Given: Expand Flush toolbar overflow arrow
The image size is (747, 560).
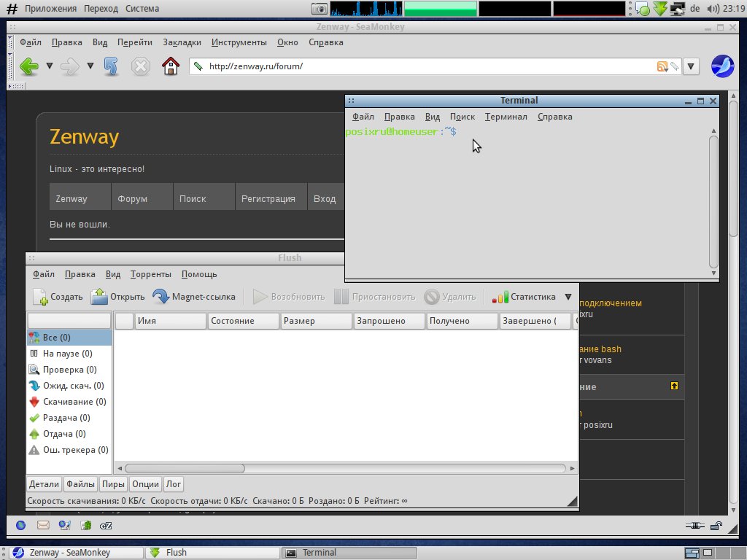Looking at the screenshot, I should click(x=568, y=297).
